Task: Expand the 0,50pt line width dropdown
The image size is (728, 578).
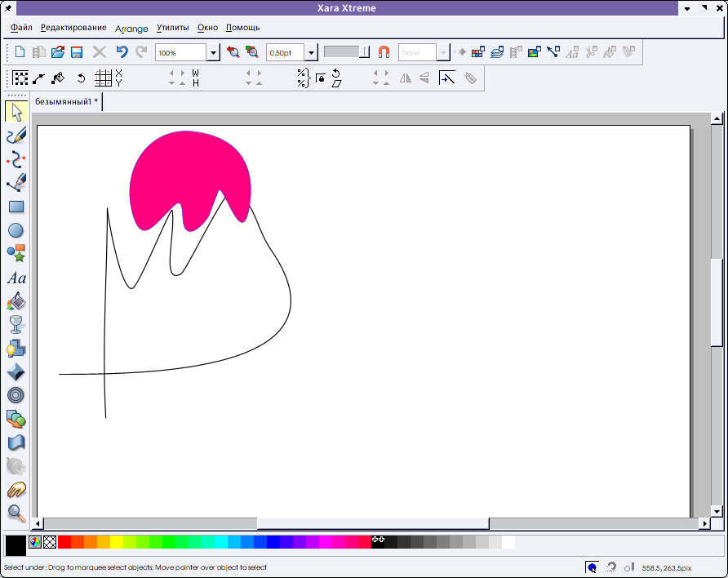Action: 311,53
